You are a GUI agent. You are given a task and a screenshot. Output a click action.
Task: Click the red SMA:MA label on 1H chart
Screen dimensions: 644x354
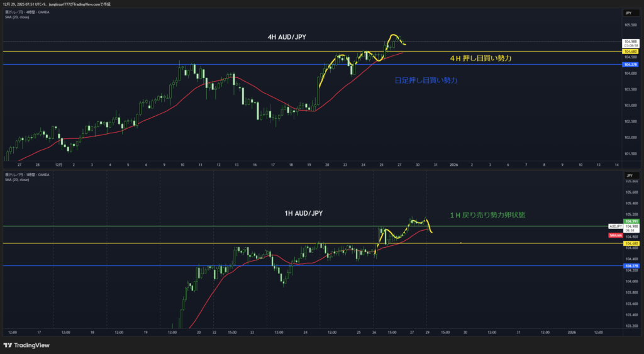(x=616, y=235)
